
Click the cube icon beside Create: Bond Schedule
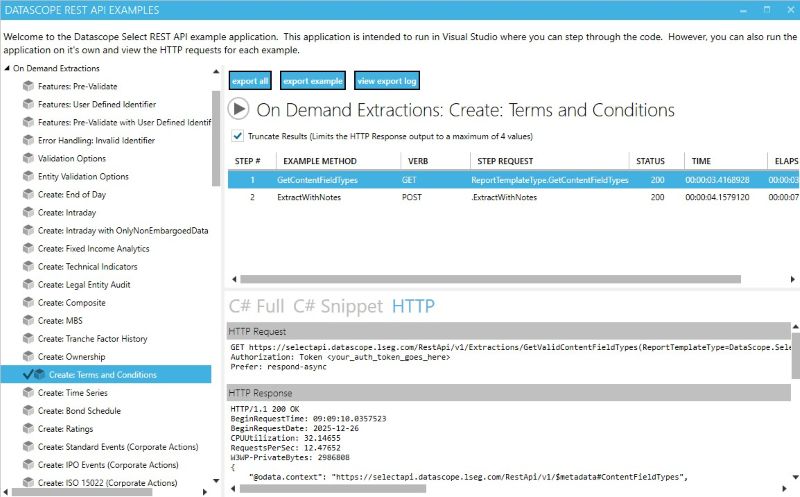tap(28, 411)
